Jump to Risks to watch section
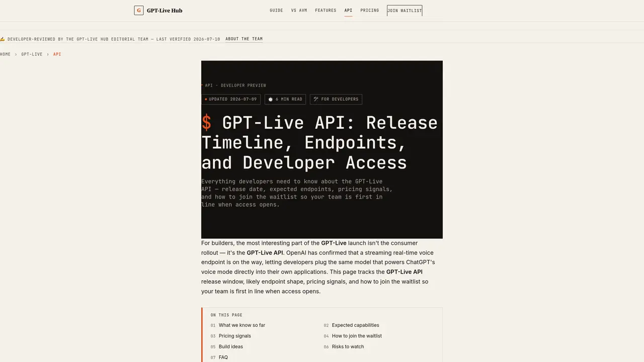This screenshot has height=362, width=644. (348, 346)
